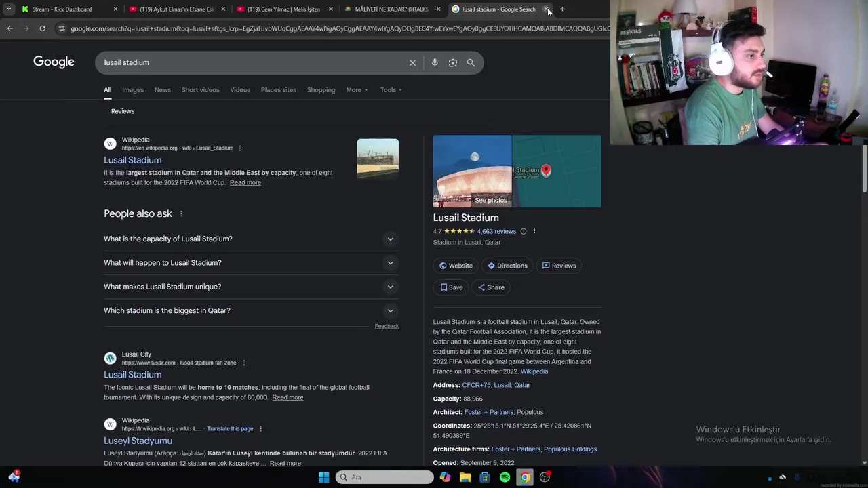Open Luseyl Stadyumu Wikipedia result
This screenshot has width=868, height=488.
coord(138,441)
